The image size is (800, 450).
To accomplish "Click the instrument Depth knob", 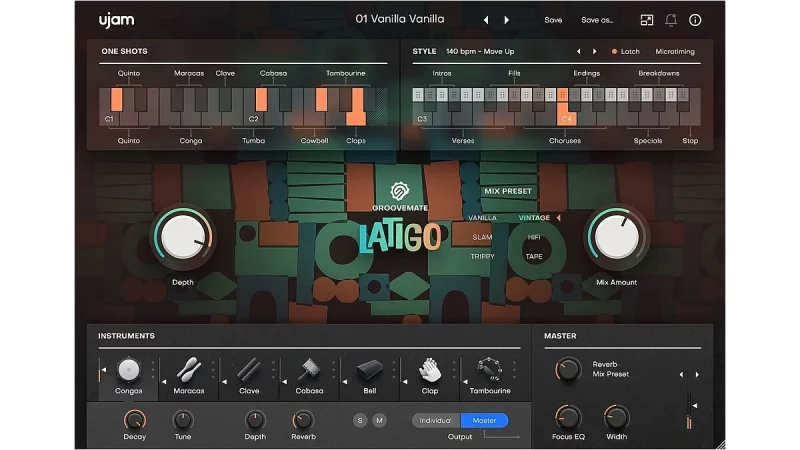I will click(x=255, y=420).
